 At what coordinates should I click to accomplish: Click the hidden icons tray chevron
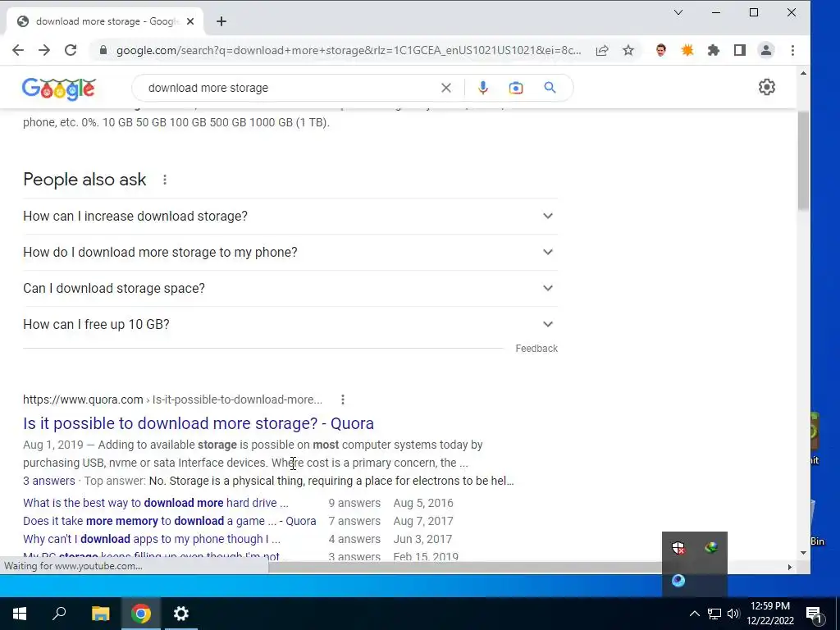click(x=694, y=614)
